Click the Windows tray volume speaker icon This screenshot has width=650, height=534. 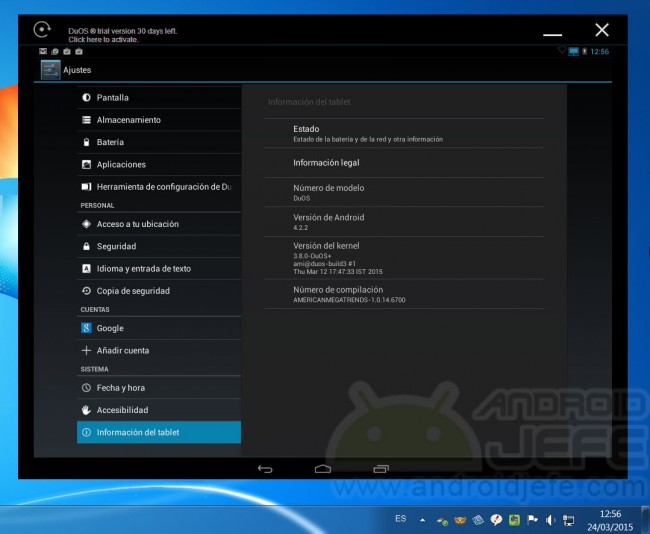551,520
